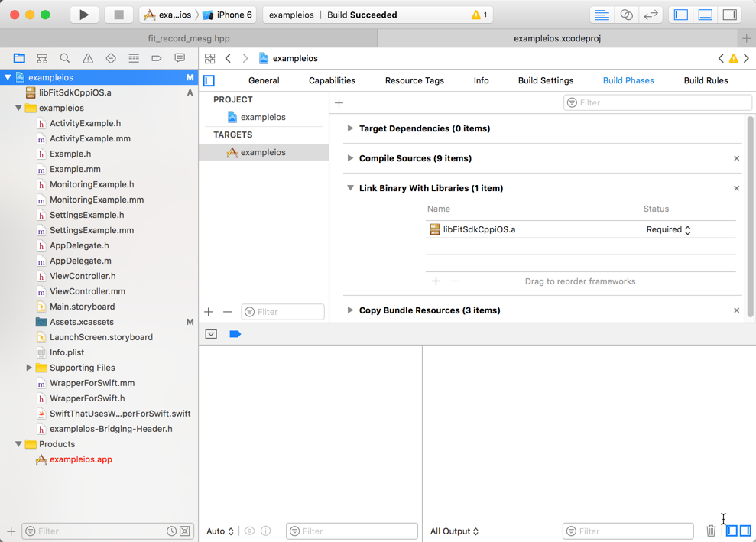Image resolution: width=756 pixels, height=542 pixels.
Task: Add a new editor tab
Action: [x=746, y=38]
